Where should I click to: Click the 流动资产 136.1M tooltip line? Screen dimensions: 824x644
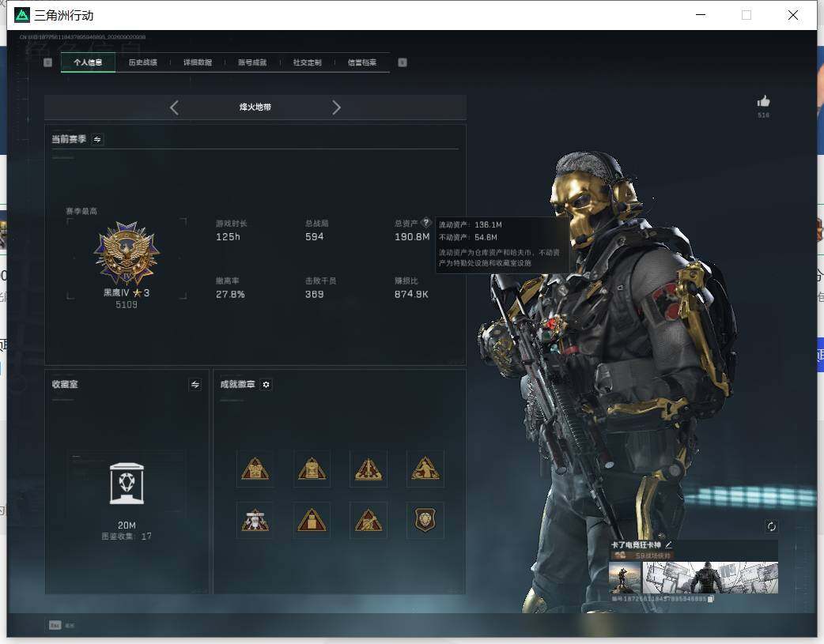pyautogui.click(x=471, y=225)
